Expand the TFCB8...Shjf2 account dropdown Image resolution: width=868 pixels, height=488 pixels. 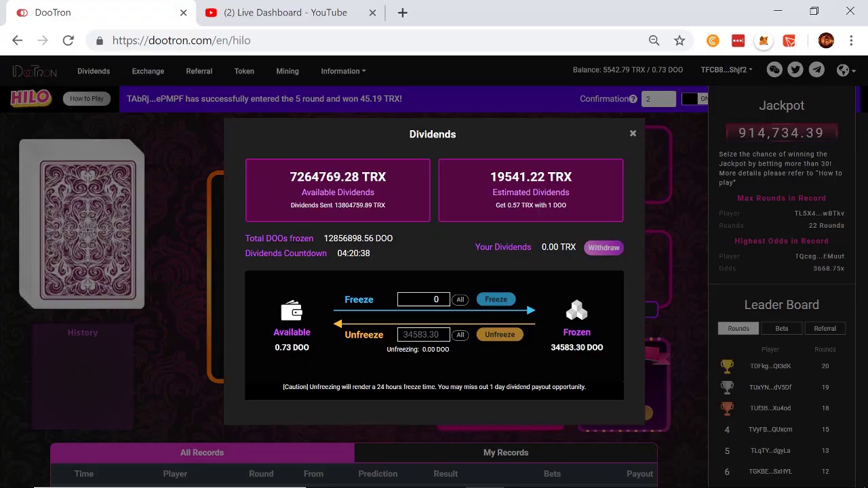(726, 70)
